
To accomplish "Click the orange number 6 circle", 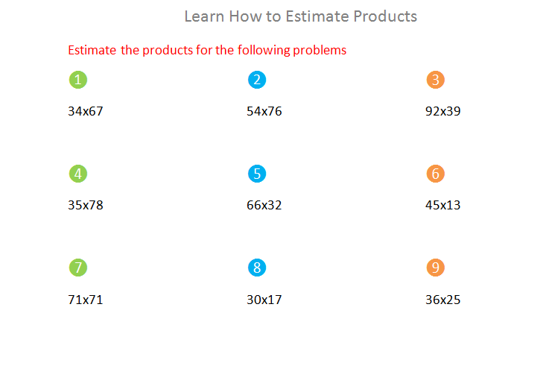I will [x=436, y=174].
